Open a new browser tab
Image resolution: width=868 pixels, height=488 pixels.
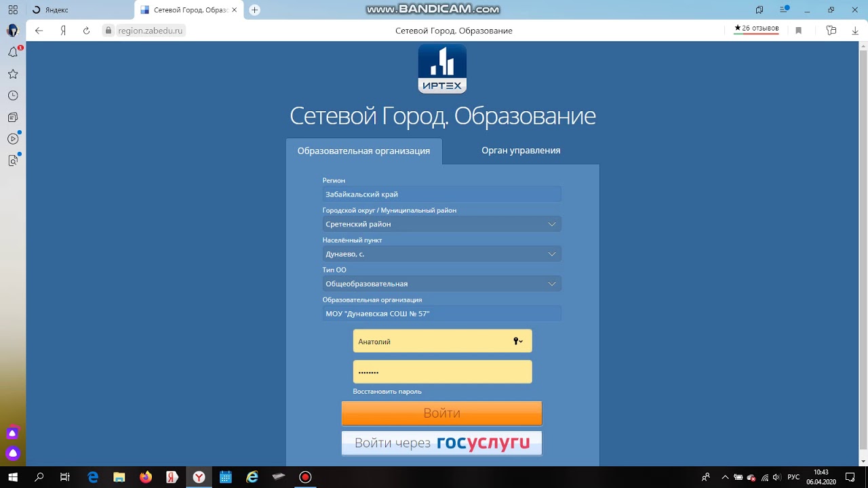[x=254, y=9]
